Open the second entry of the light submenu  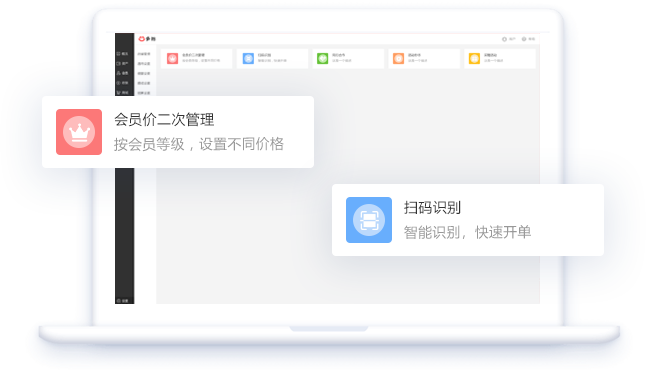[x=144, y=64]
